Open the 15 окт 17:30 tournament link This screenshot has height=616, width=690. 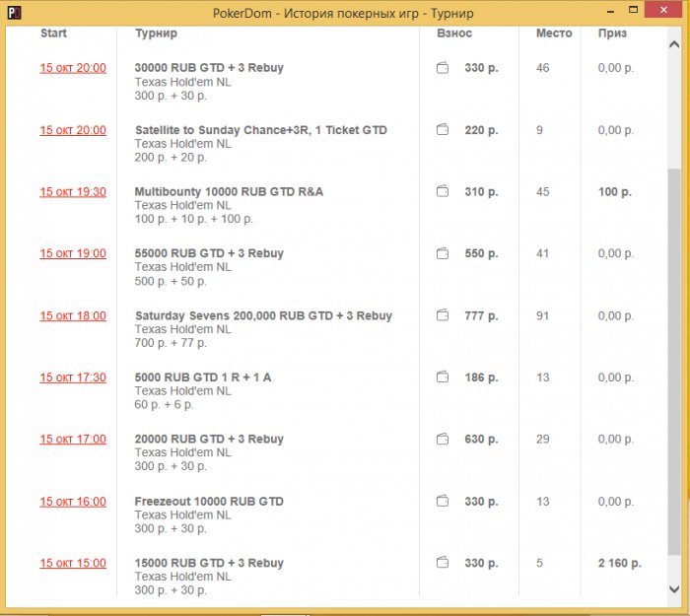(73, 377)
